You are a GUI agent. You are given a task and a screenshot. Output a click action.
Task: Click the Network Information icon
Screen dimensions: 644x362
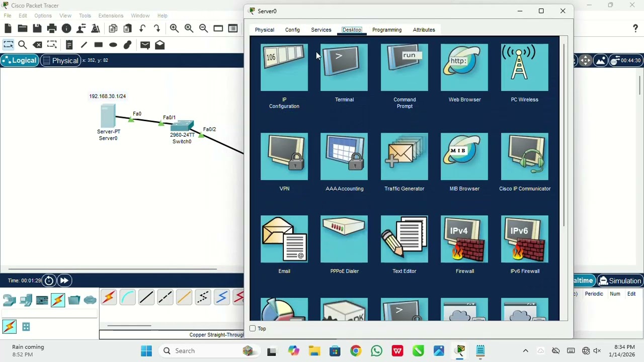click(x=66, y=29)
